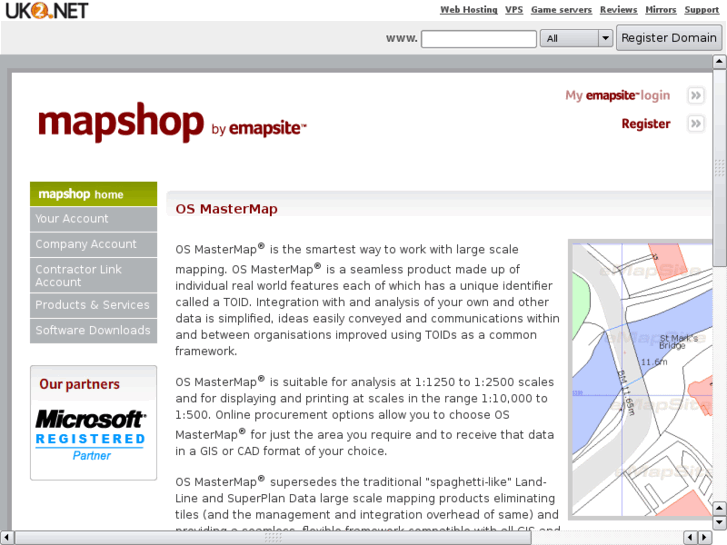727x545 pixels.
Task: Click the bottom-right scroll left arrow
Action: pyautogui.click(x=690, y=537)
